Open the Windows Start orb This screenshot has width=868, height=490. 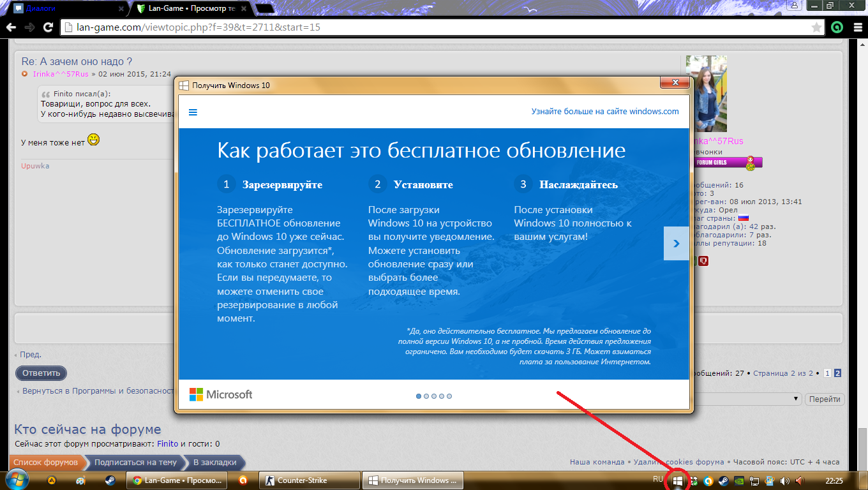tap(15, 480)
